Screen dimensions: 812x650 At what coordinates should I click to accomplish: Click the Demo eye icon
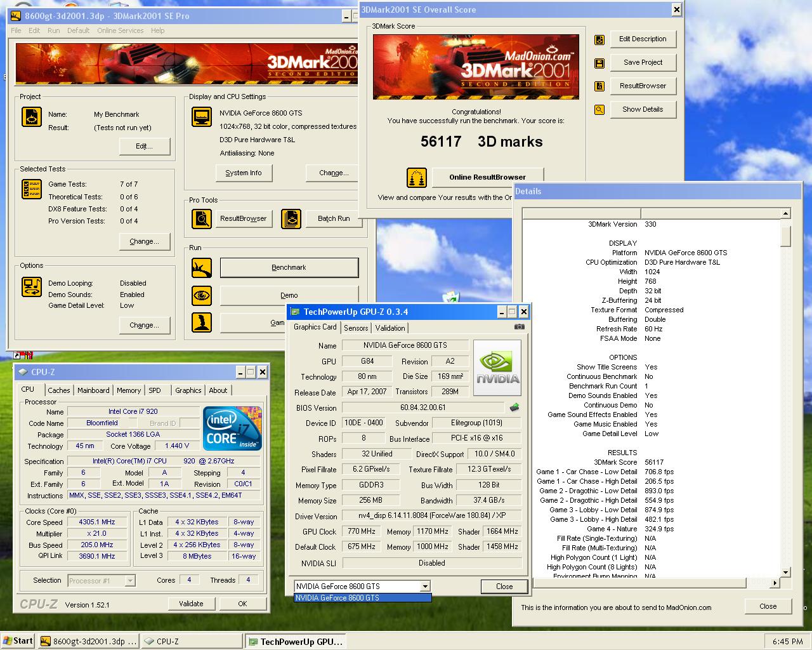click(202, 296)
